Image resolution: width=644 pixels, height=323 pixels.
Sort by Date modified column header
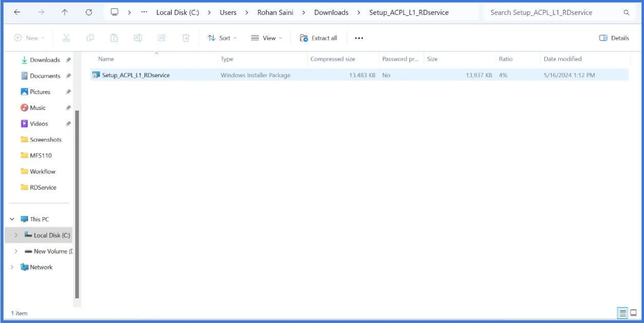tap(563, 59)
